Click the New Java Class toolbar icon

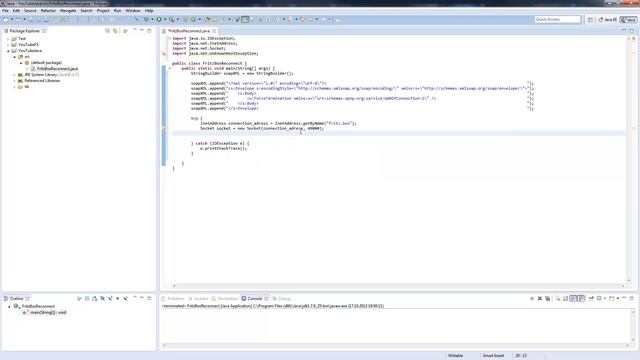point(193,19)
